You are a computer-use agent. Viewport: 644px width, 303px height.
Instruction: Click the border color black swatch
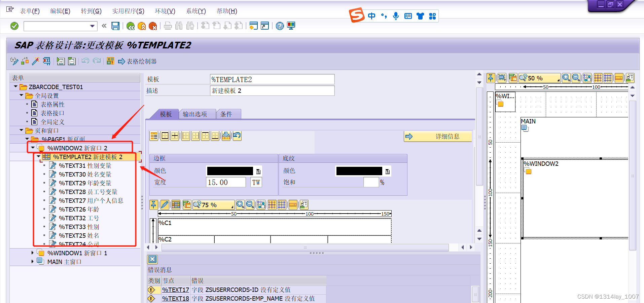click(x=230, y=171)
